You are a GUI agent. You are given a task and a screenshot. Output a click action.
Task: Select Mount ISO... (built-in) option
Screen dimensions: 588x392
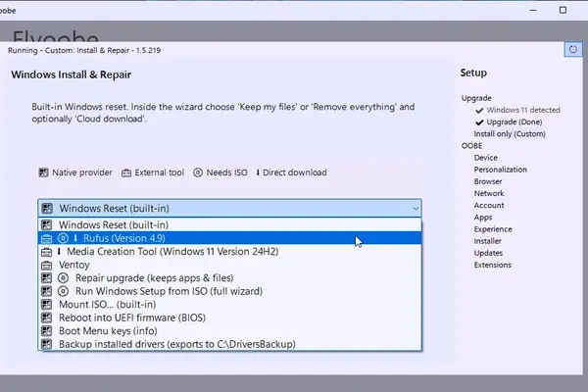click(230, 304)
